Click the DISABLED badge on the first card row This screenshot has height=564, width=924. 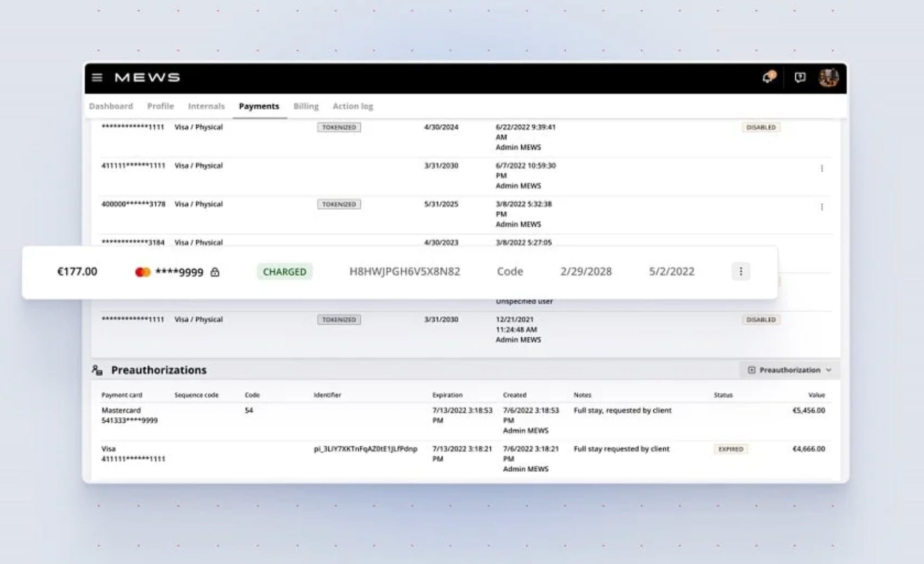pos(761,127)
